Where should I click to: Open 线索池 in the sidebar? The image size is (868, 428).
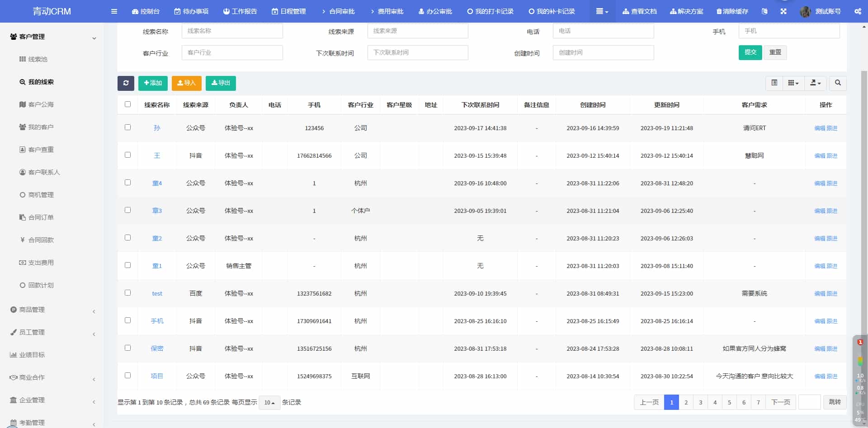(38, 59)
